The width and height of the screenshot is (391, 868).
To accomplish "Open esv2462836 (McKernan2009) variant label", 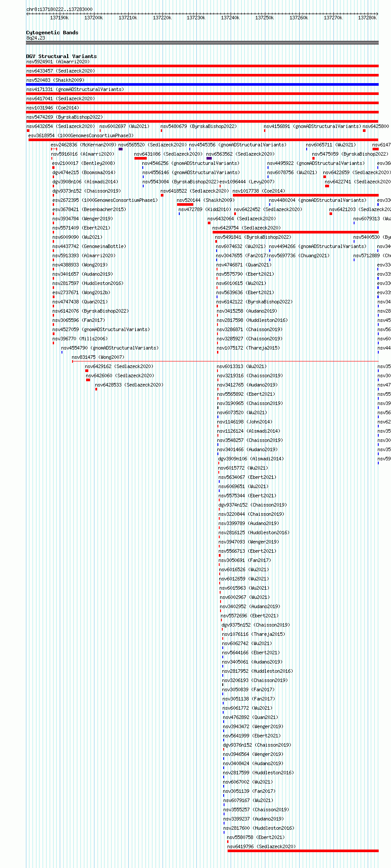I will point(83,145).
